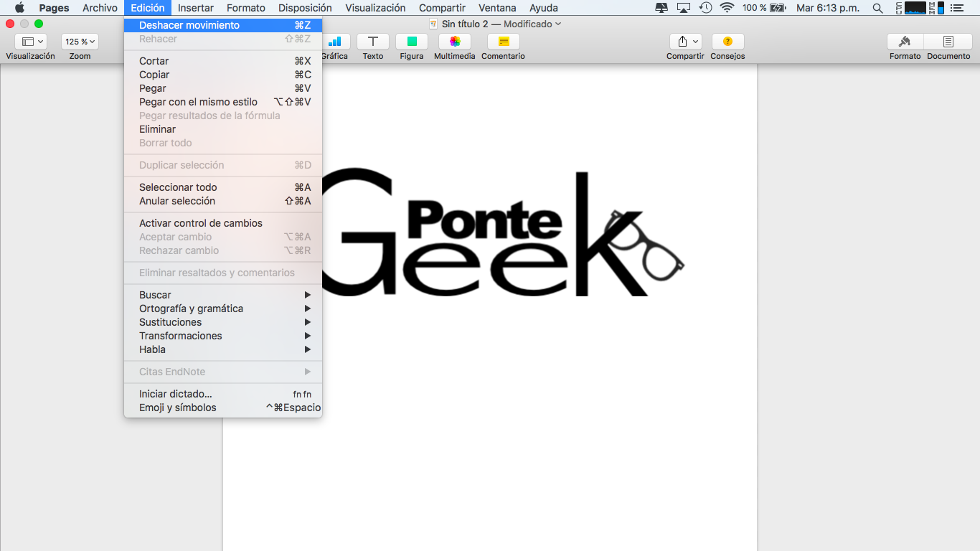Open the Formato paintbrush inspector
This screenshot has height=551, width=980.
click(x=905, y=42)
